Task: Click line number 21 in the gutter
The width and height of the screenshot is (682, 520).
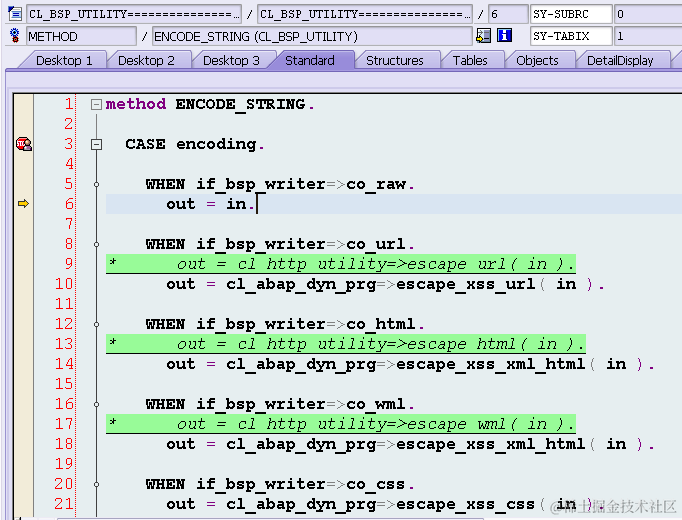Action: tap(64, 504)
